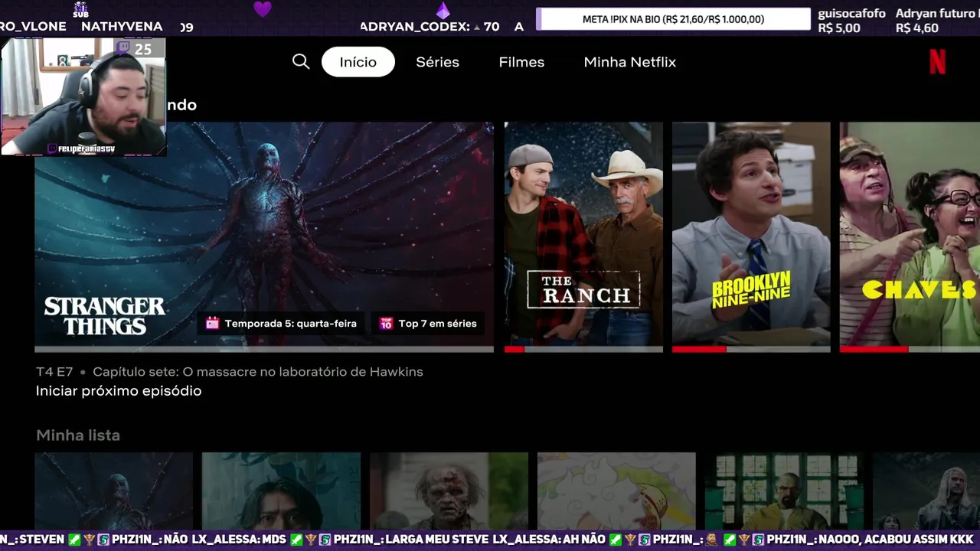Open the Filmes tab
This screenshot has height=551, width=980.
coord(521,62)
